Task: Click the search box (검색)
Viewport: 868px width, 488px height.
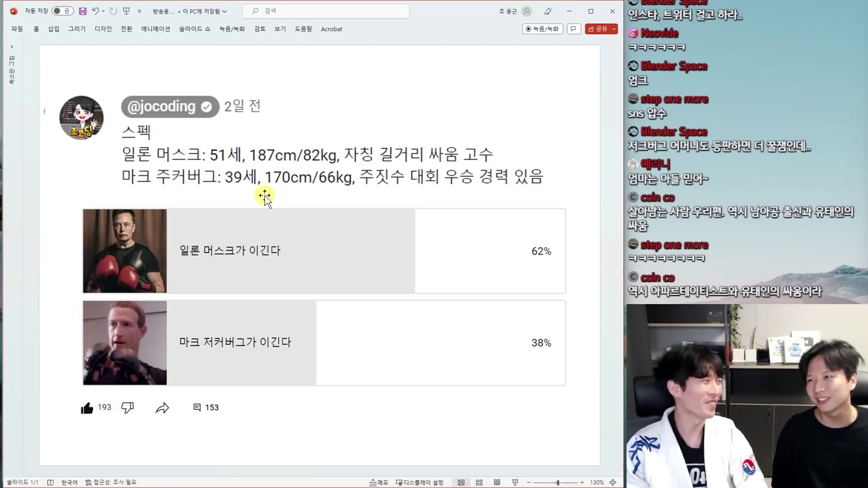Action: tap(325, 11)
